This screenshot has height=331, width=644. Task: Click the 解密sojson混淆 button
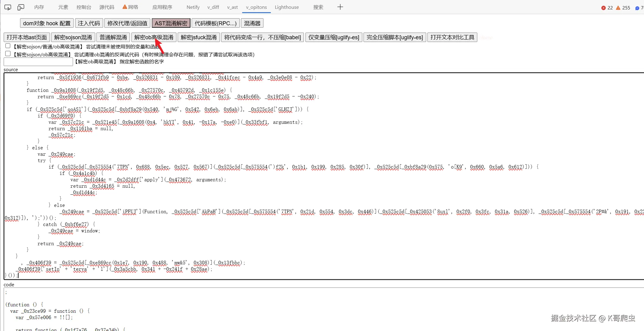coord(73,37)
